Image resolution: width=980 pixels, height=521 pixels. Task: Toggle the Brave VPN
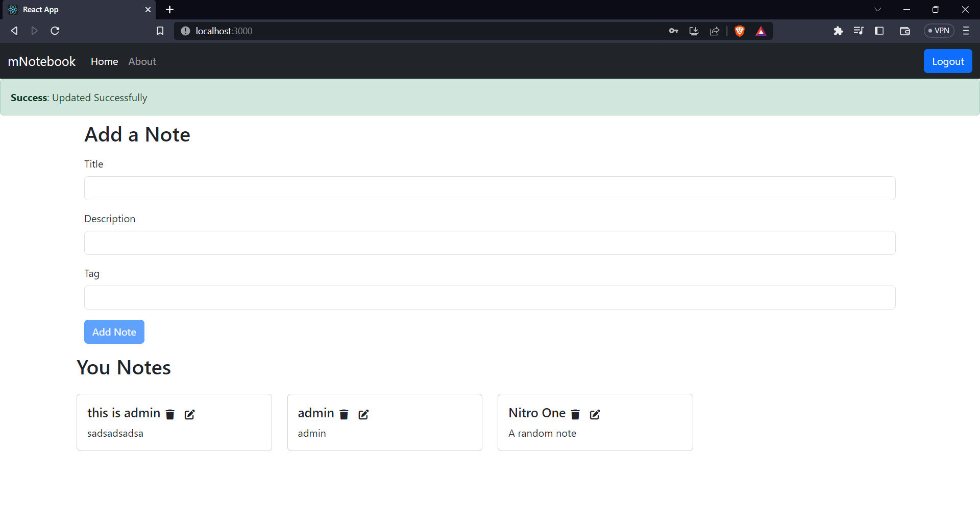click(x=939, y=31)
